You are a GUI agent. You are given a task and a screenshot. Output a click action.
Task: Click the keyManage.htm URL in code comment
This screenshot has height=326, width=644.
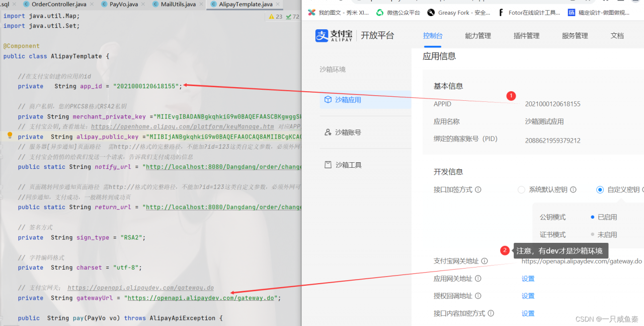coord(183,127)
